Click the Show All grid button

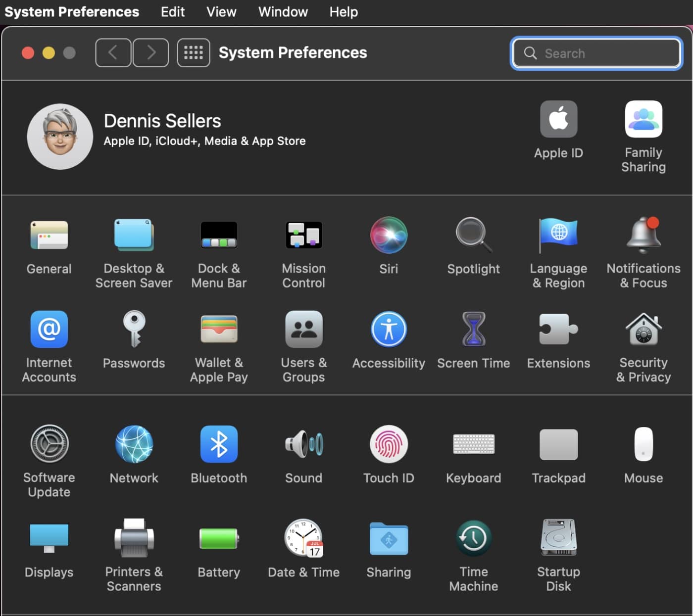[194, 52]
